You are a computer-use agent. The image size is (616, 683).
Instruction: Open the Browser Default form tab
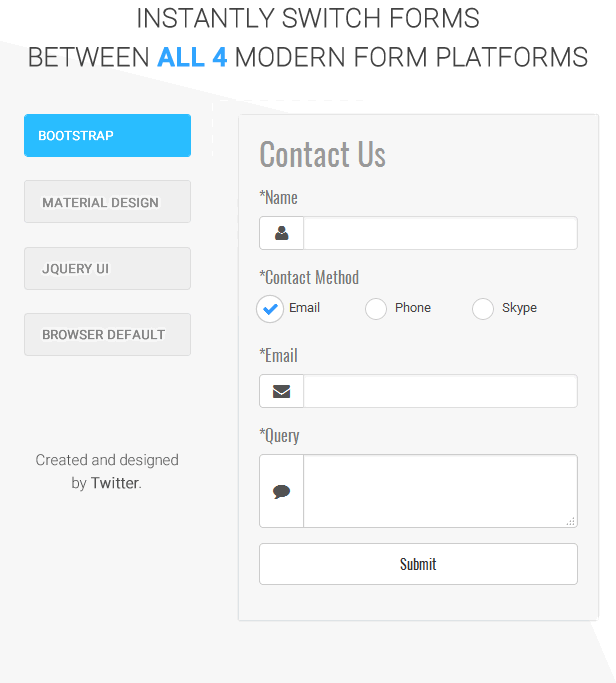[x=107, y=335]
